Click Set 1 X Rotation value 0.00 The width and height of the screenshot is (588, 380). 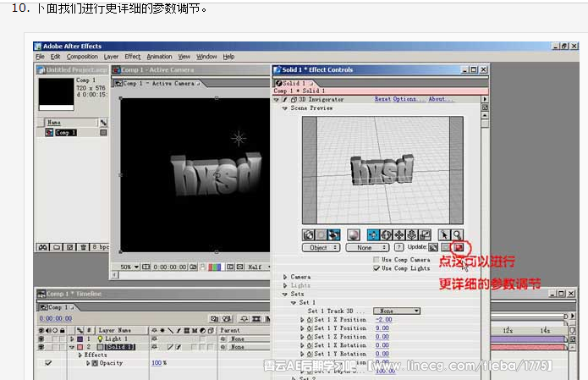pyautogui.click(x=382, y=345)
